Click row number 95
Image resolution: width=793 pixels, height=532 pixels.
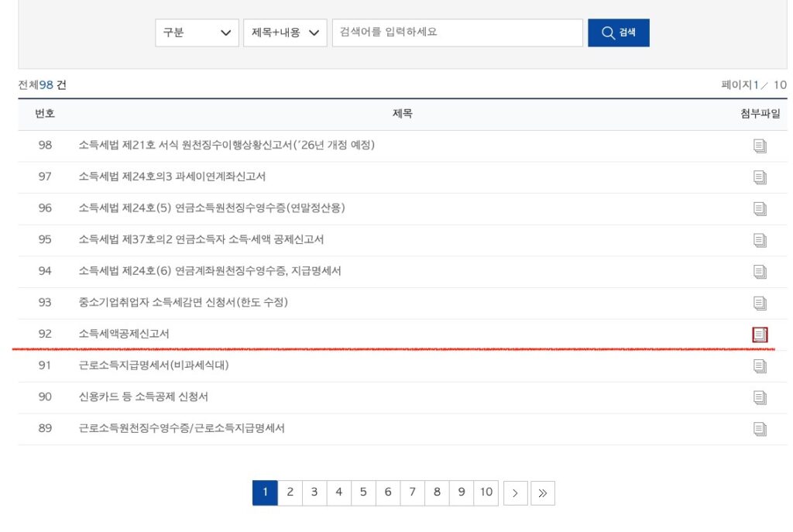[45, 239]
